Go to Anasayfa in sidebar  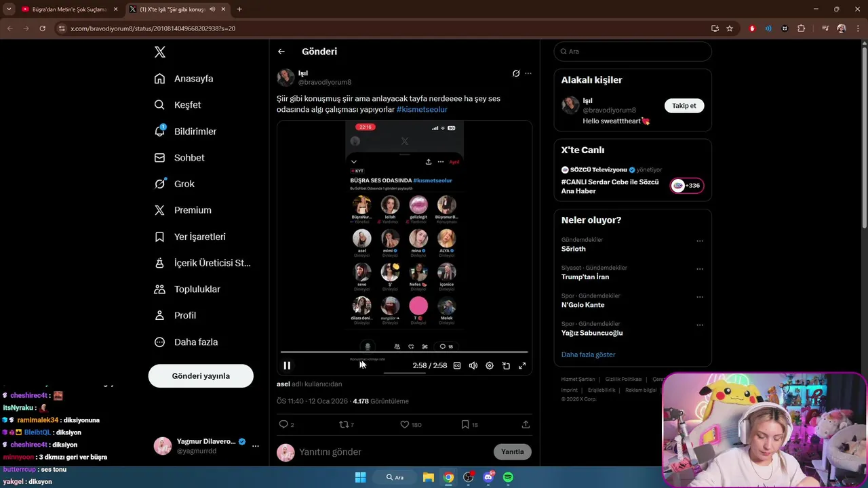point(184,79)
